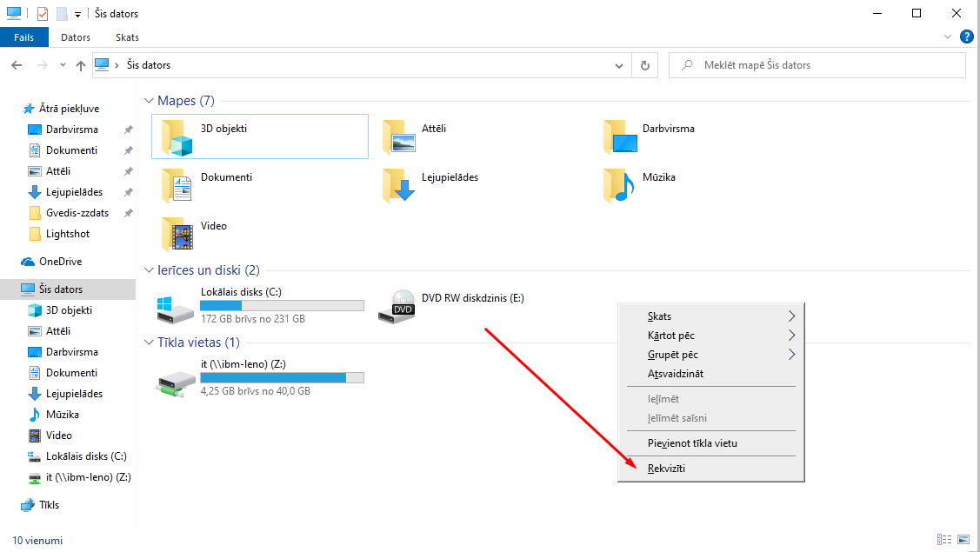Click the search box Meklēt mapē Šis dators
Viewport: 980px width, 552px height.
point(817,65)
